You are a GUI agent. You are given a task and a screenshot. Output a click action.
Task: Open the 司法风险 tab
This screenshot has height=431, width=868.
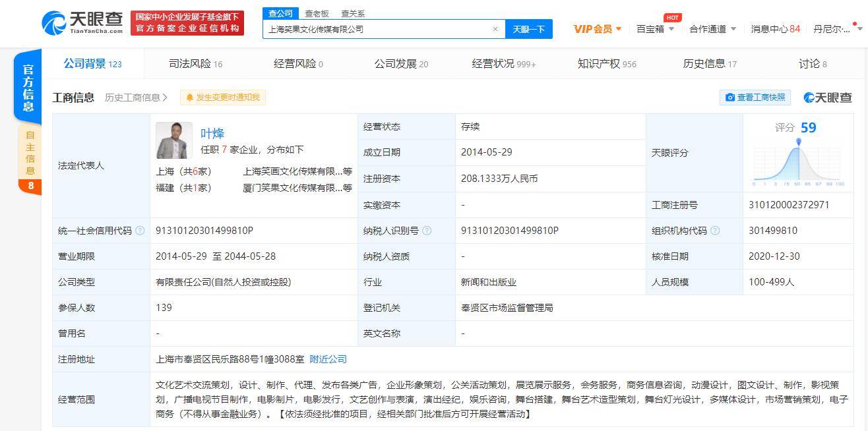[195, 64]
